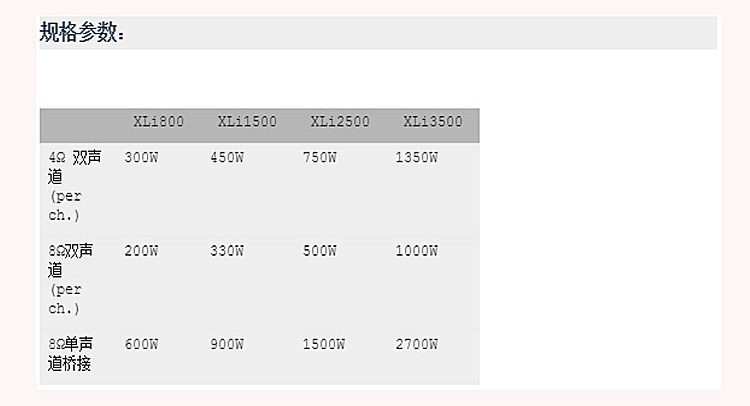Screen dimensions: 750x406
Task: Select the 1350W table cell
Action: tap(416, 158)
